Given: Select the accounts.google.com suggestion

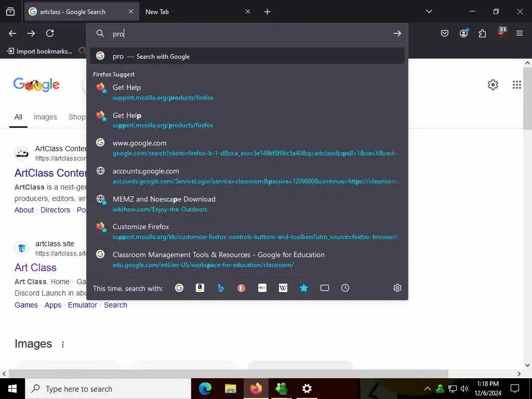Looking at the screenshot, I should pos(247,176).
